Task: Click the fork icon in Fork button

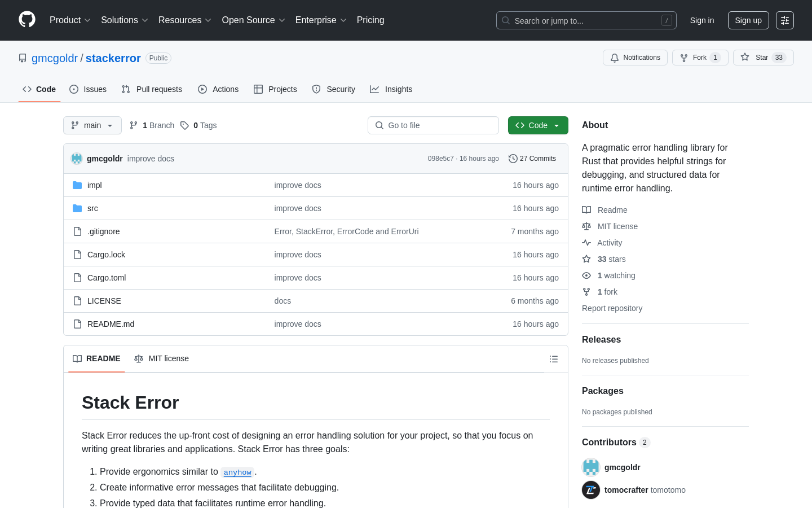Action: [x=684, y=58]
